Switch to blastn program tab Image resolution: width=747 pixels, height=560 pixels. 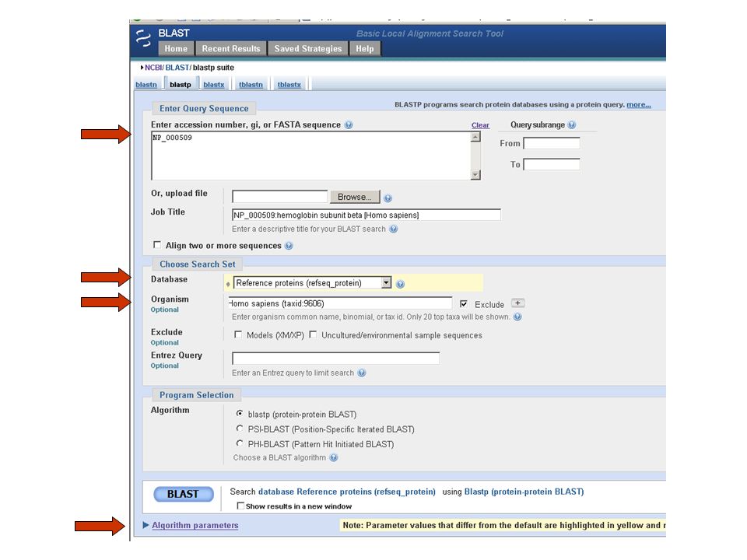pos(146,85)
